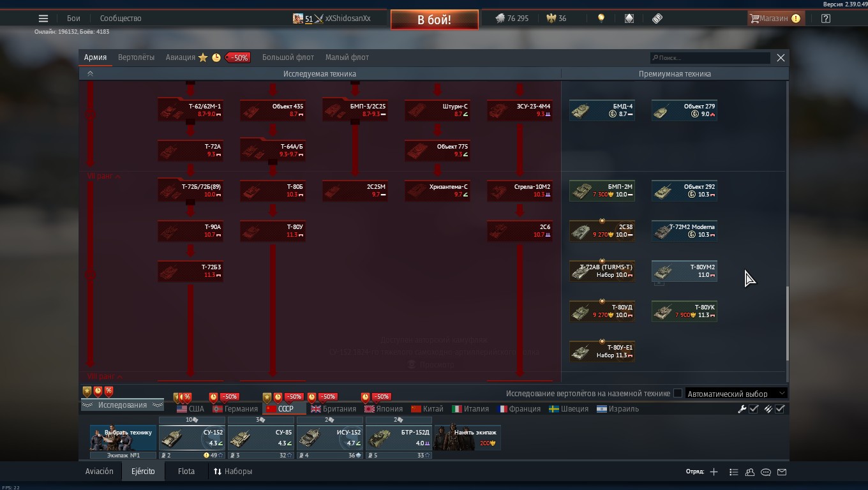The width and height of the screenshot is (868, 490).
Task: Select premium vehicle БМП-2М
Action: coord(602,191)
